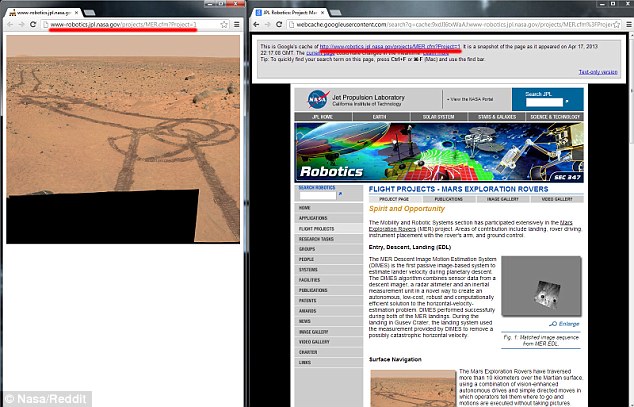Image resolution: width=634 pixels, height=407 pixels.
Task: Click the 'Spirit and Opportunity' heading text
Action: click(x=406, y=209)
